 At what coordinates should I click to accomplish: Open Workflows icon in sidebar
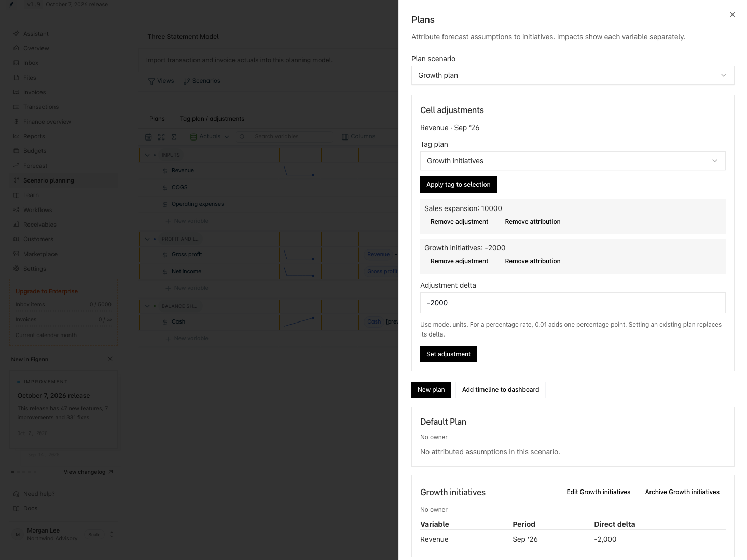click(16, 210)
